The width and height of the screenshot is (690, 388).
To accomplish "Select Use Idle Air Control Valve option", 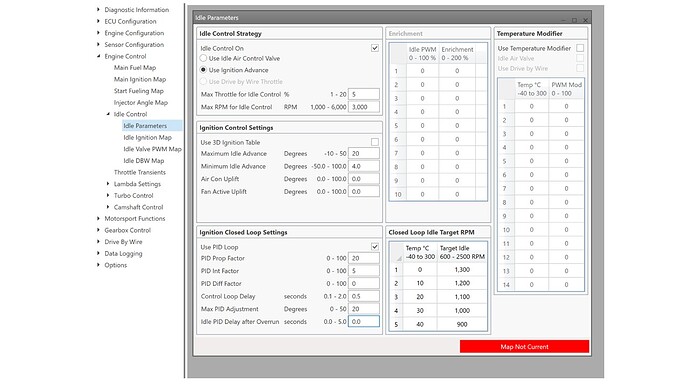I will [203, 58].
